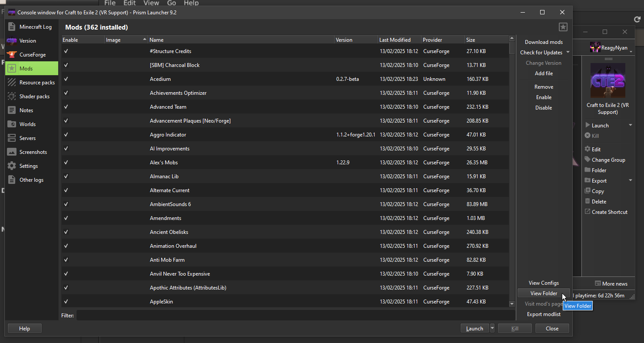Disable the Aggro Indicator checkbox
644x343 pixels.
coord(66,135)
